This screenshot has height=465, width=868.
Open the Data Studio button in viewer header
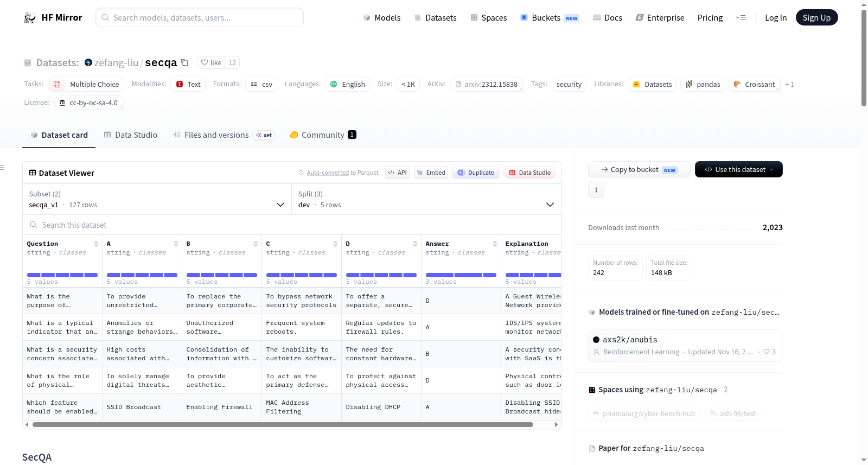pyautogui.click(x=529, y=173)
